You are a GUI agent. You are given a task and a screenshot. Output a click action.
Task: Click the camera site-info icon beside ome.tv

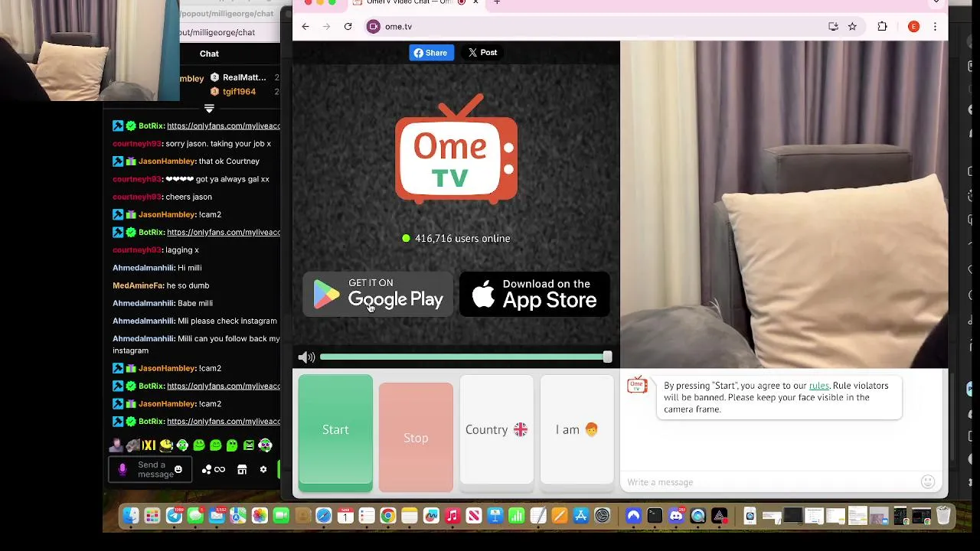pyautogui.click(x=374, y=27)
